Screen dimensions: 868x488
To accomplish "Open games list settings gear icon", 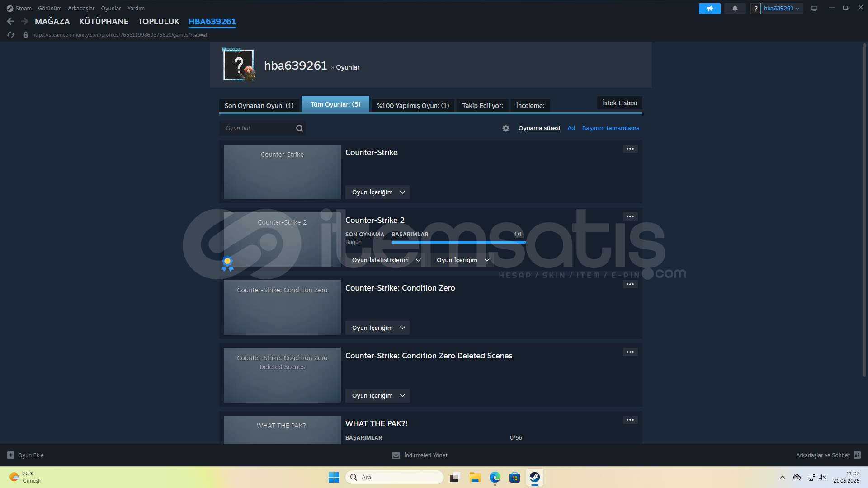I will click(x=506, y=128).
